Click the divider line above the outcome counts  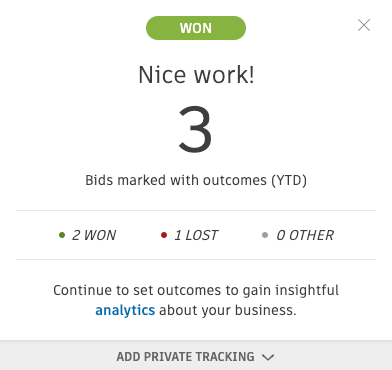[196, 210]
